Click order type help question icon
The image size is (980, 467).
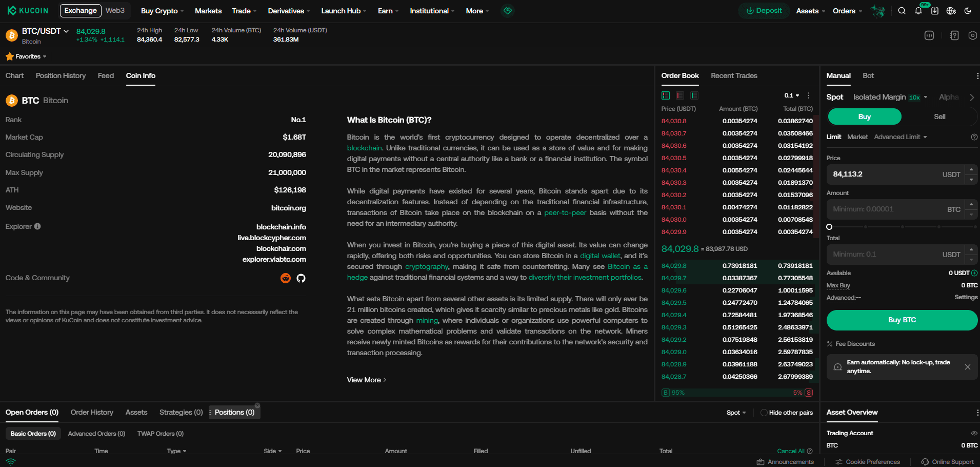click(974, 137)
